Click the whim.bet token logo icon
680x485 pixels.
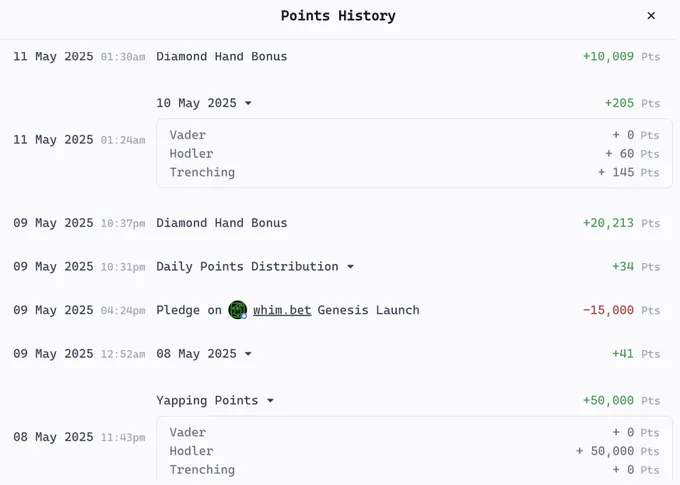point(238,310)
